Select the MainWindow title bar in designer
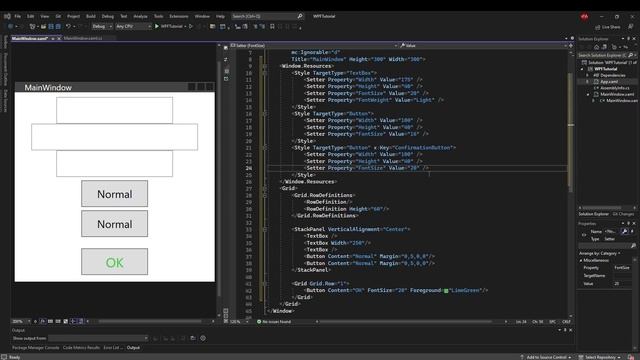This screenshot has height=360, width=640. [x=114, y=87]
